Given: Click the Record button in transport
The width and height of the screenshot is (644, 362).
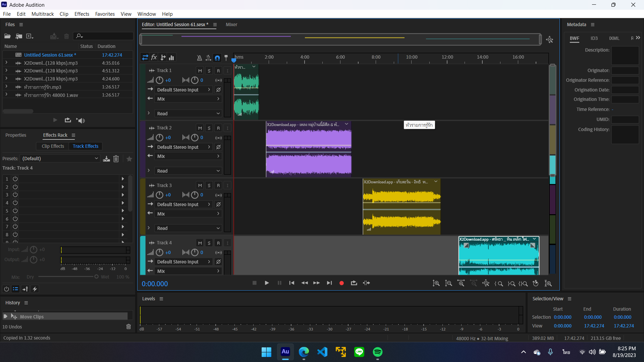Looking at the screenshot, I should tap(341, 283).
